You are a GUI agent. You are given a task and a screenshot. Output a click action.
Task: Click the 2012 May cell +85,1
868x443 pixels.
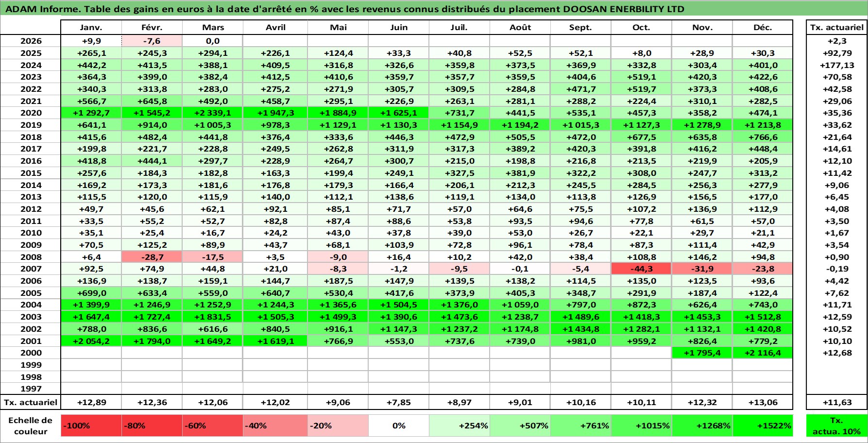pos(338,209)
